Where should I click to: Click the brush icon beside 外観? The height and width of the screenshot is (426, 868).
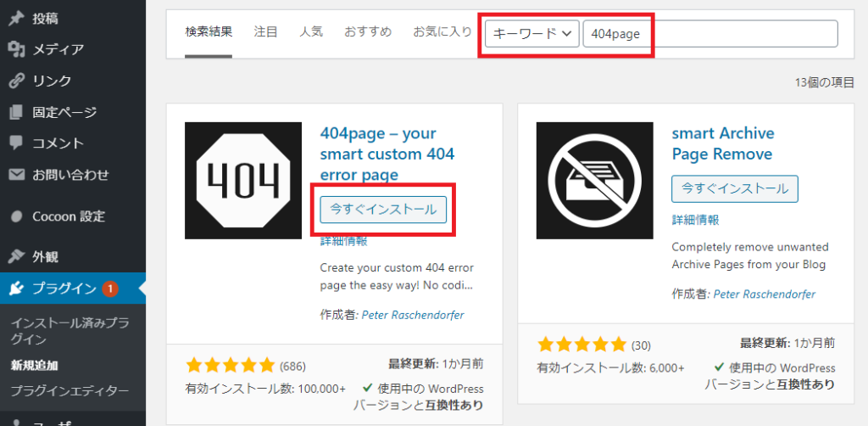(x=17, y=256)
